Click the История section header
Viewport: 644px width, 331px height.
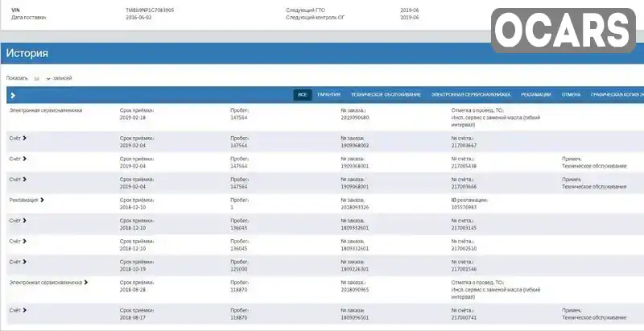tap(27, 53)
